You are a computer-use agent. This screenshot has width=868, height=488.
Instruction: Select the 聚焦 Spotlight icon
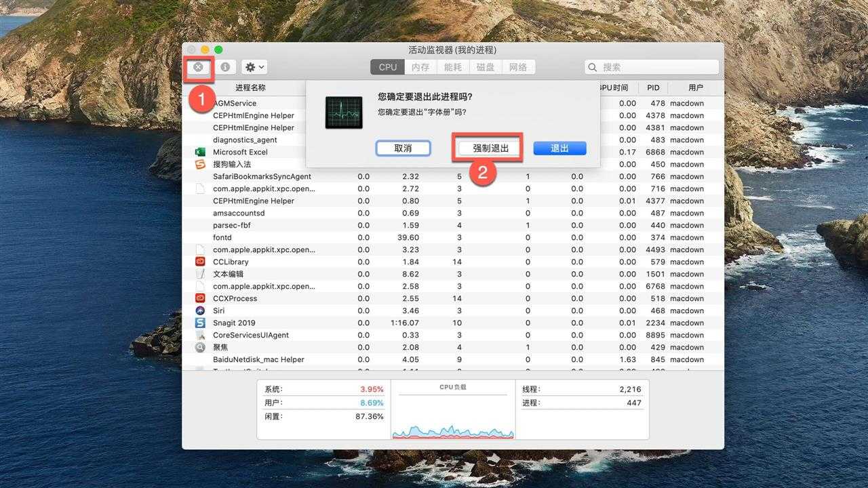(200, 347)
